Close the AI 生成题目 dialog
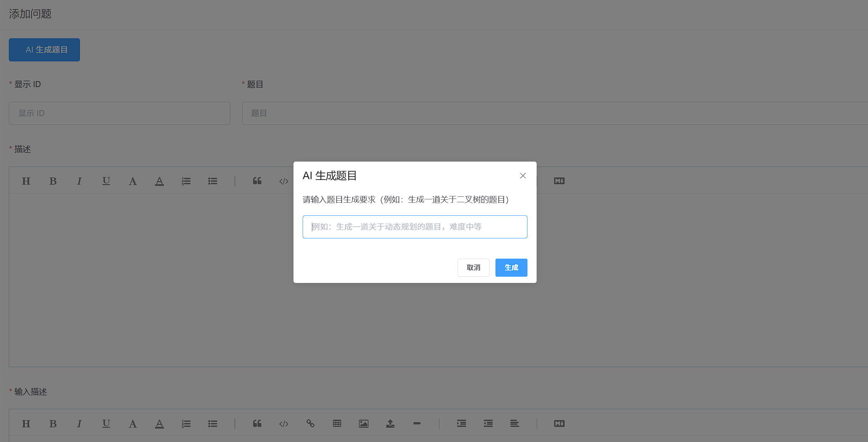Viewport: 868px width, 442px height. (523, 176)
